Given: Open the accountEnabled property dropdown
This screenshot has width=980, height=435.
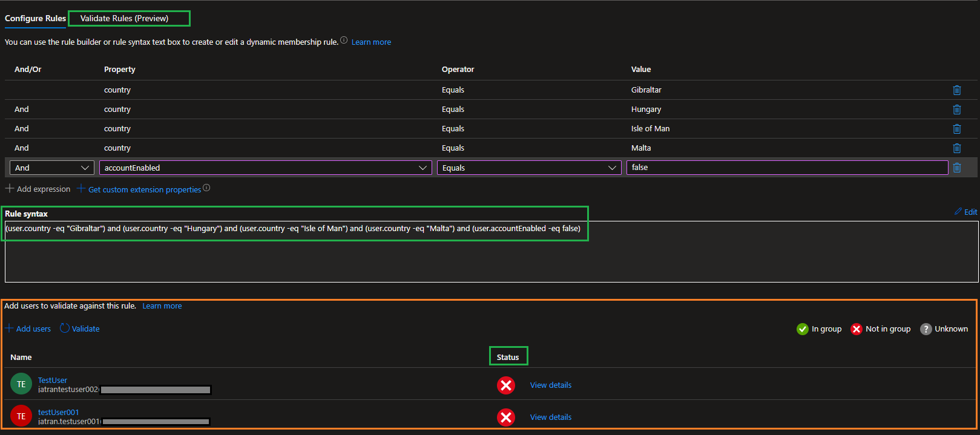Looking at the screenshot, I should pyautogui.click(x=266, y=168).
